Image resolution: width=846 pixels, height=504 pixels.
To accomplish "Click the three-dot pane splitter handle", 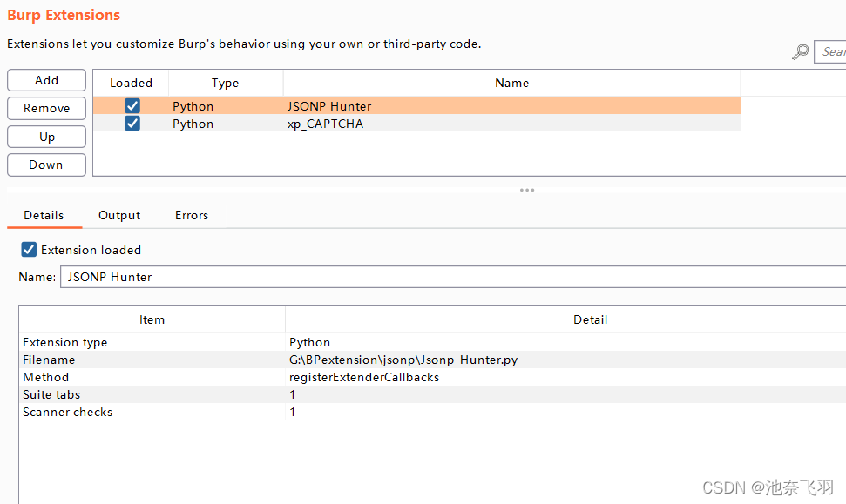I will (x=527, y=191).
